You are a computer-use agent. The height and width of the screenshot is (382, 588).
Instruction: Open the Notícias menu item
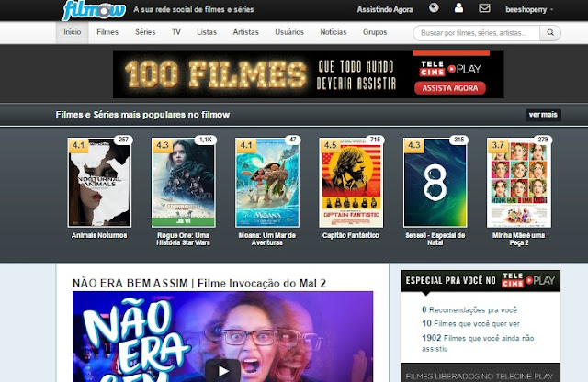click(333, 32)
